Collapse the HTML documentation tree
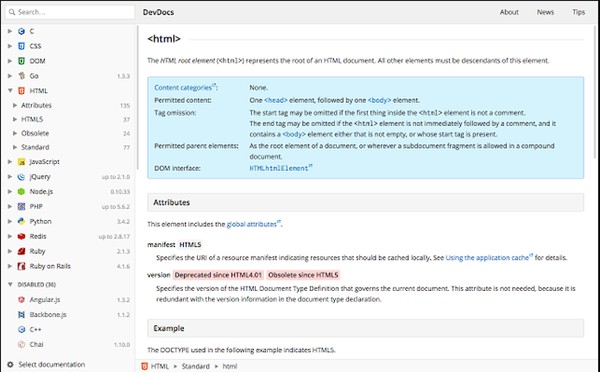 10,91
